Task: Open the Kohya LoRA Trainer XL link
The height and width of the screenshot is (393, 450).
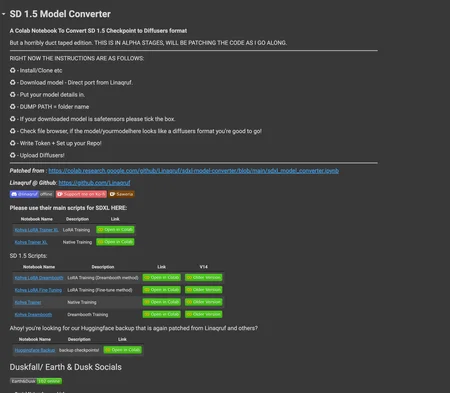Action: (x=36, y=230)
